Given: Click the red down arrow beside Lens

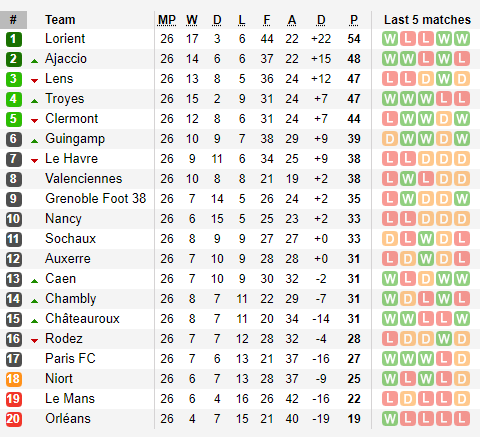Looking at the screenshot, I should [x=34, y=80].
